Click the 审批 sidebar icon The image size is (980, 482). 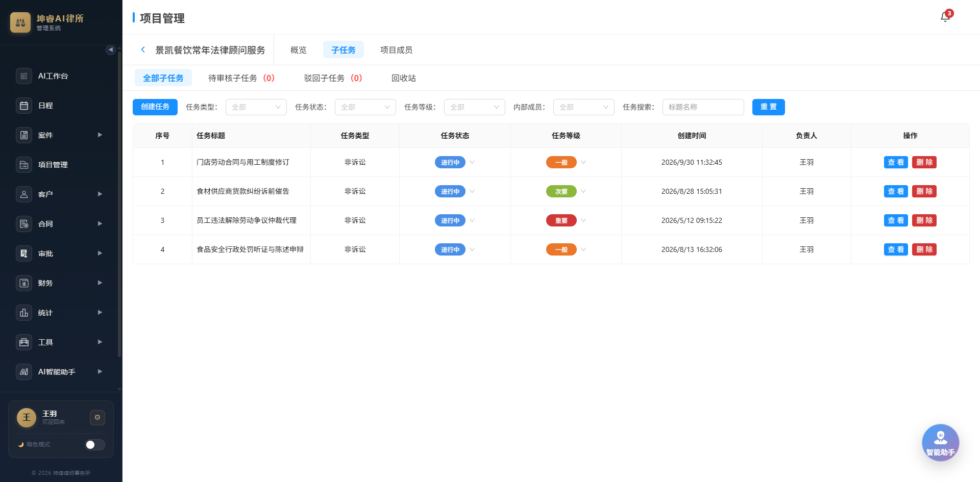(24, 253)
